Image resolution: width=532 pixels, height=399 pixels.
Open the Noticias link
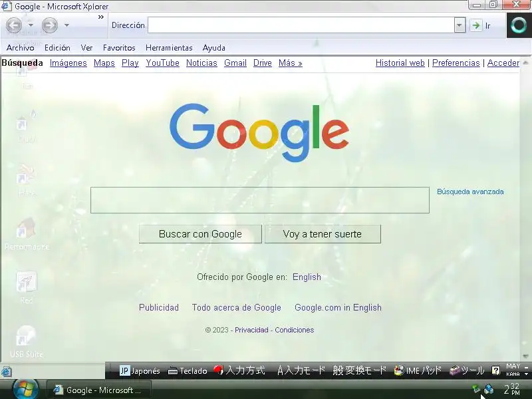pos(201,63)
